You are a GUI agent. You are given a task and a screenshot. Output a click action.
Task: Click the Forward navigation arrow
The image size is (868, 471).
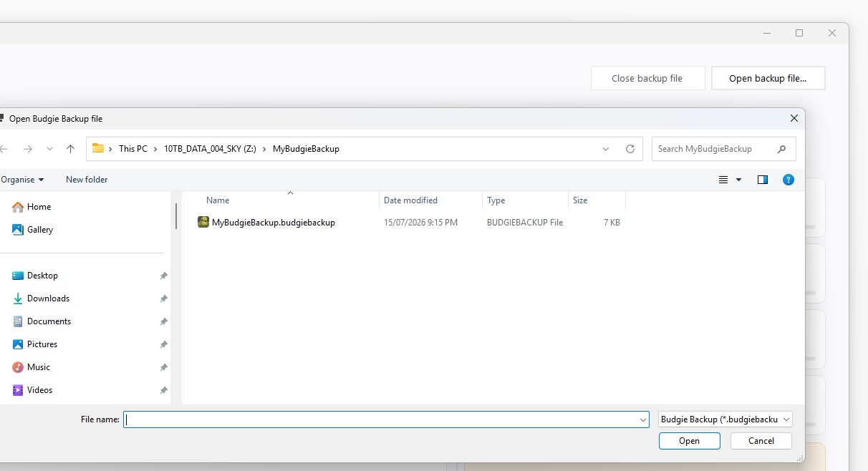click(28, 149)
